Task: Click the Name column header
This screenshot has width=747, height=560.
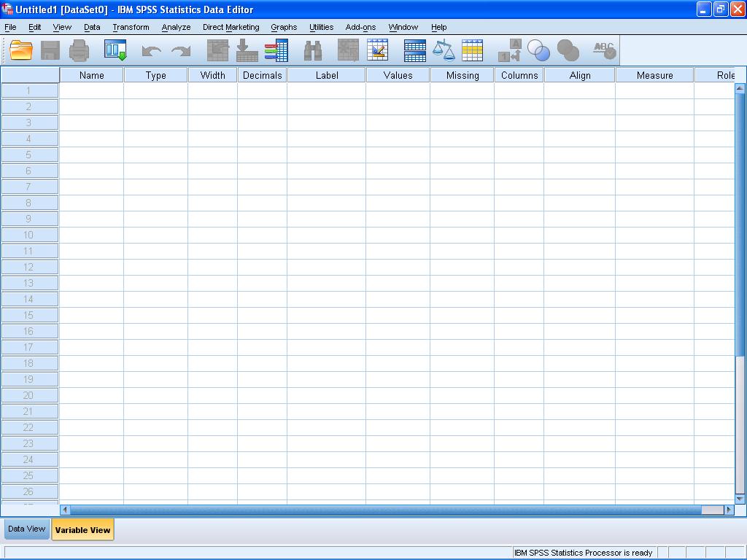Action: click(x=91, y=75)
